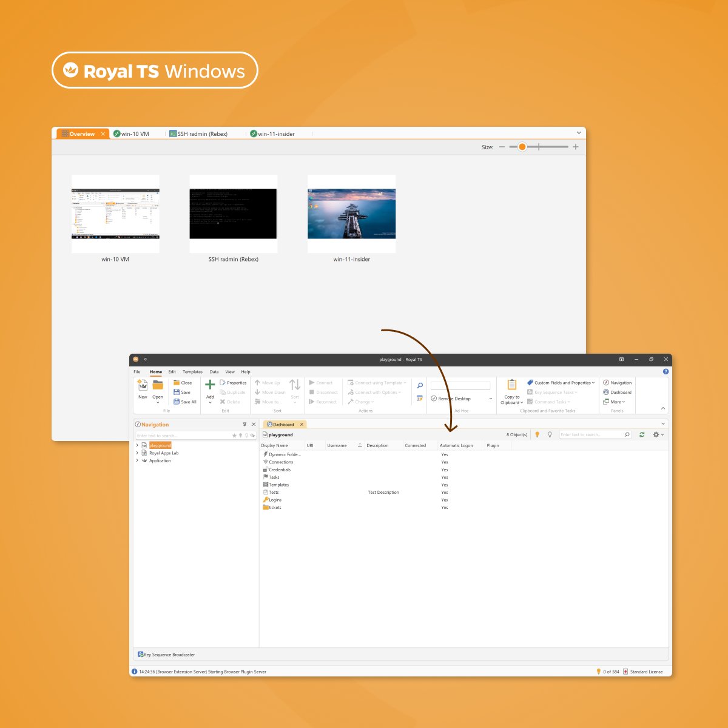Toggle the outlined lightbulb filter in dashboard
This screenshot has width=728, height=728.
coord(550,434)
